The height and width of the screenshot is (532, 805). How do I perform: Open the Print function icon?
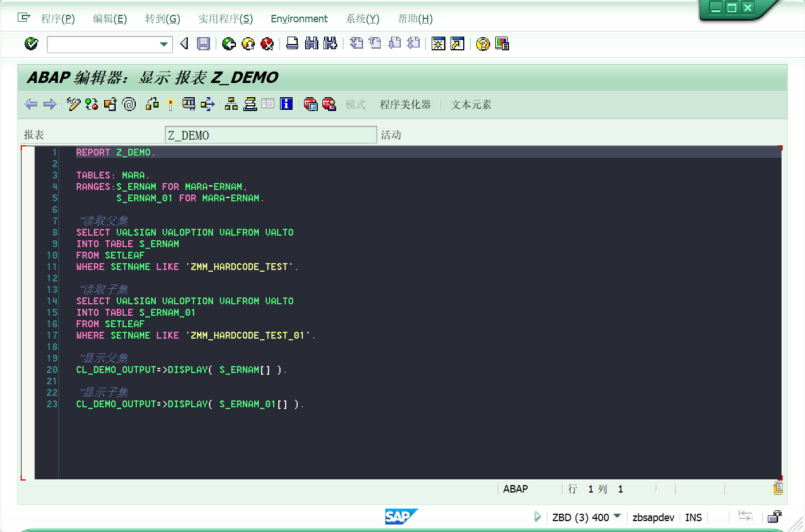pos(292,43)
